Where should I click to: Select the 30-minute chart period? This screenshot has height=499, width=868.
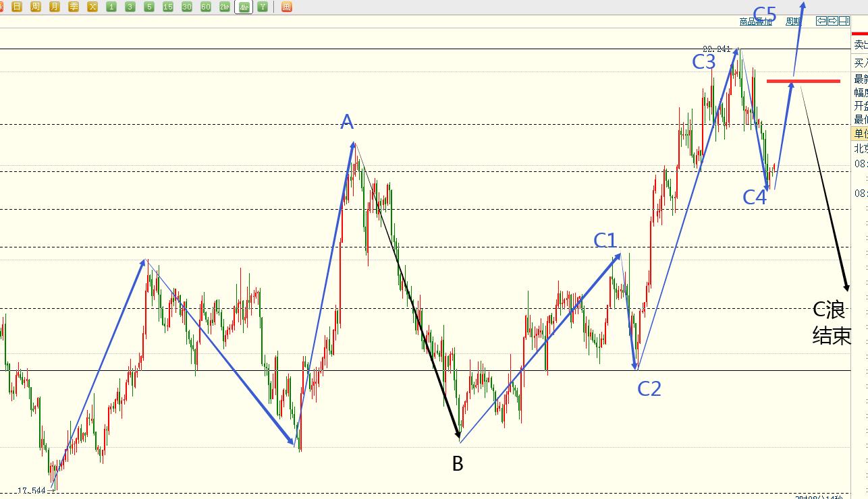click(x=187, y=7)
